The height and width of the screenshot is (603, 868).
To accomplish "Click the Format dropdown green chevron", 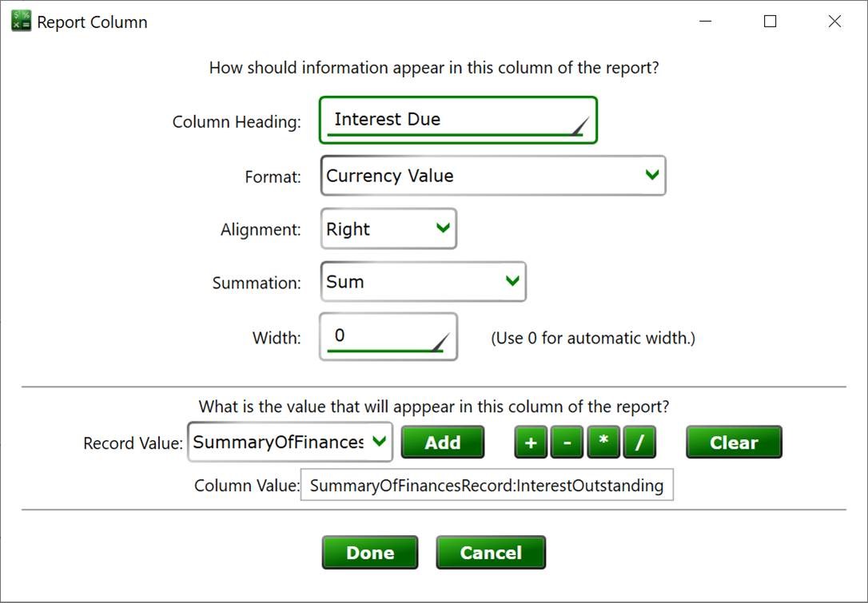I will [652, 175].
